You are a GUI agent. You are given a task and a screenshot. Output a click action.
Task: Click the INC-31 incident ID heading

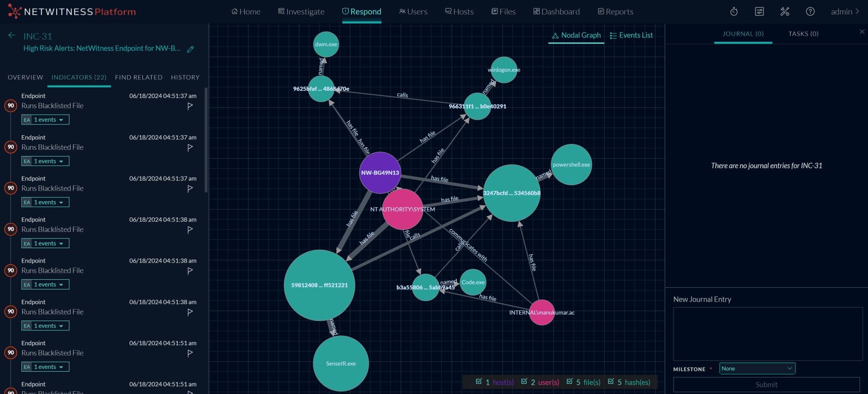point(38,36)
